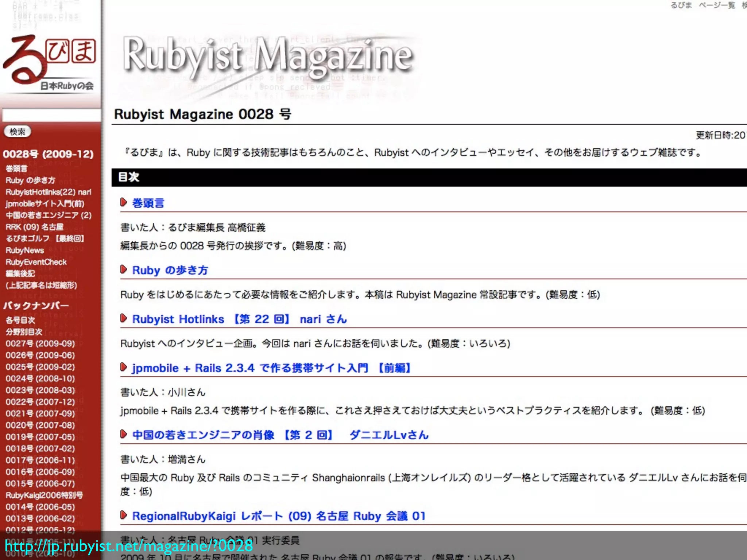Open the 巻頭言 article link in contents

tap(148, 203)
